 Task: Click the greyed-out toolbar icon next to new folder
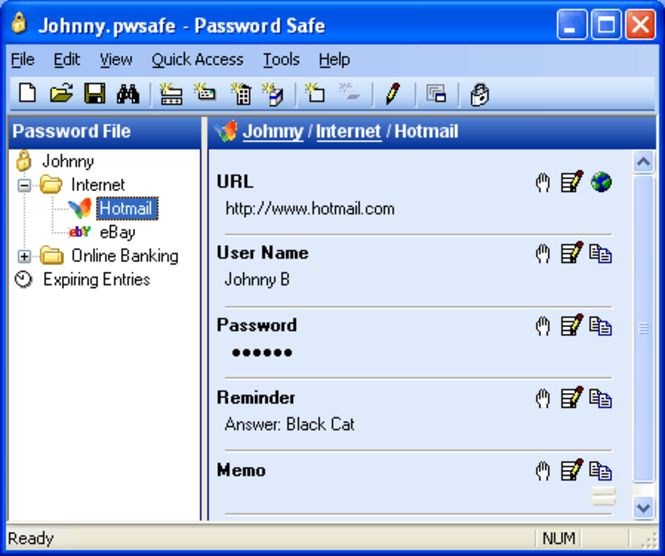349,92
